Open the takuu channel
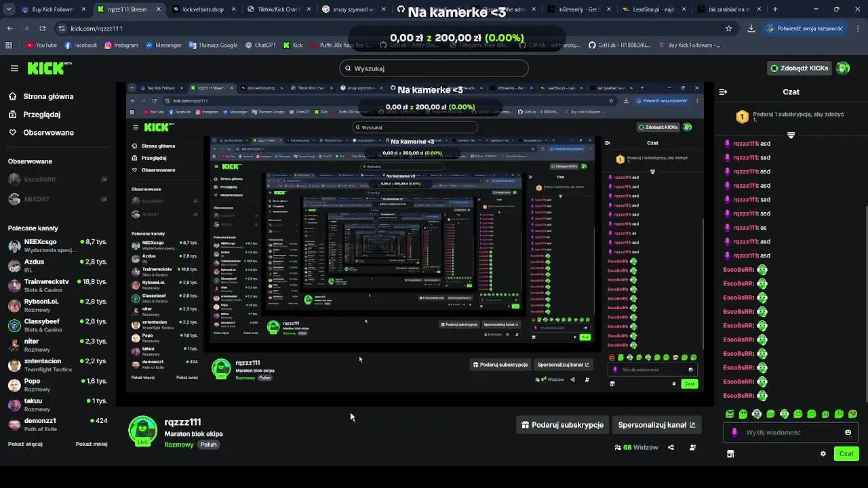The height and width of the screenshot is (488, 868). pos(58,405)
